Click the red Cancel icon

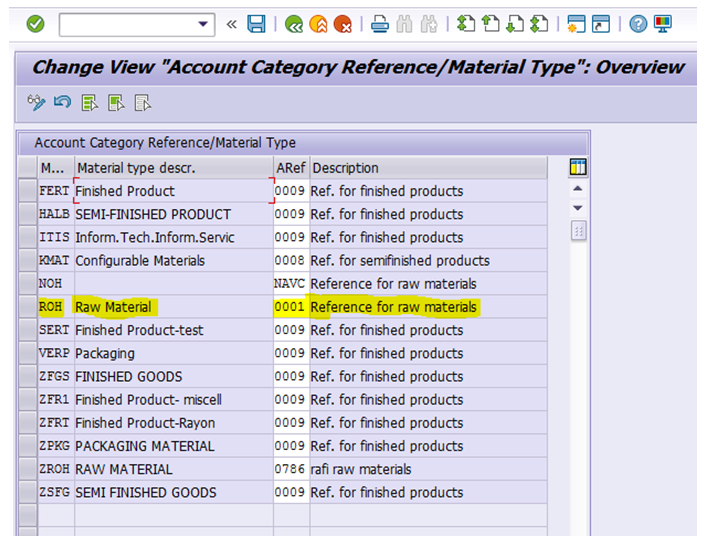(x=343, y=24)
